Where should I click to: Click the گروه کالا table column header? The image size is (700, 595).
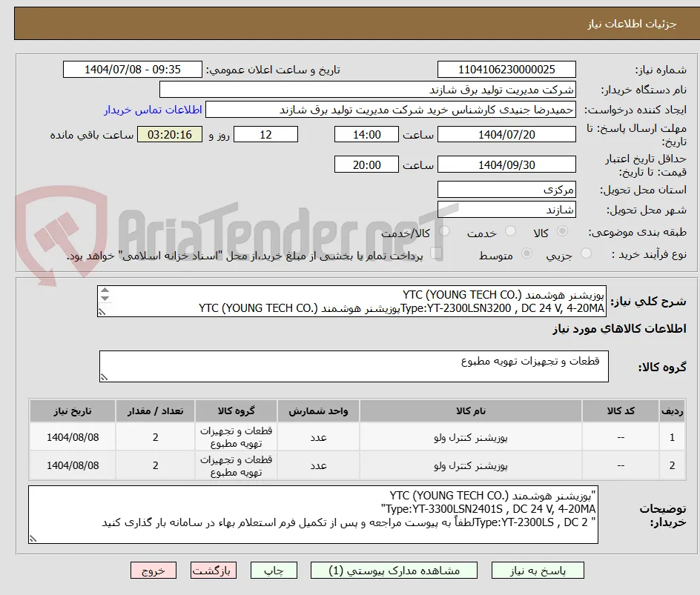click(236, 410)
